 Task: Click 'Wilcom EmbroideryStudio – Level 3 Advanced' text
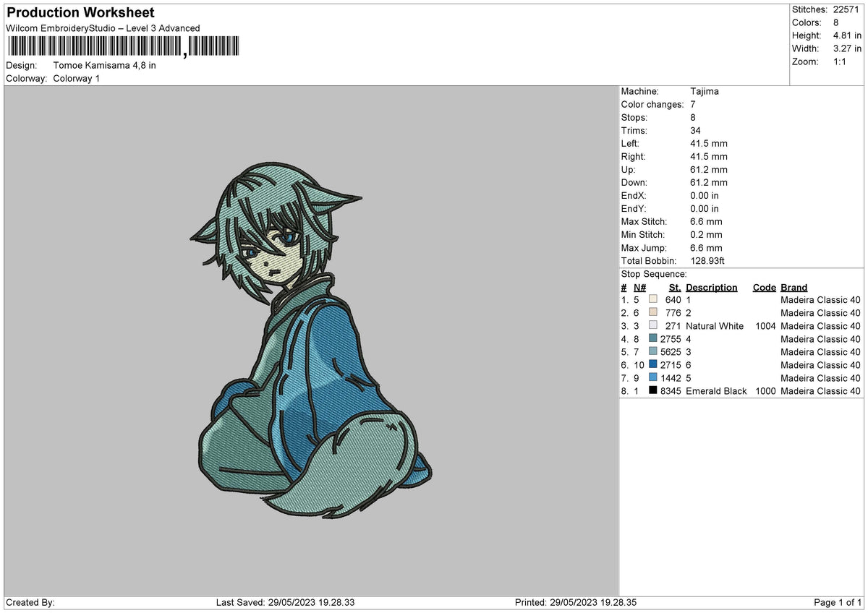(103, 28)
